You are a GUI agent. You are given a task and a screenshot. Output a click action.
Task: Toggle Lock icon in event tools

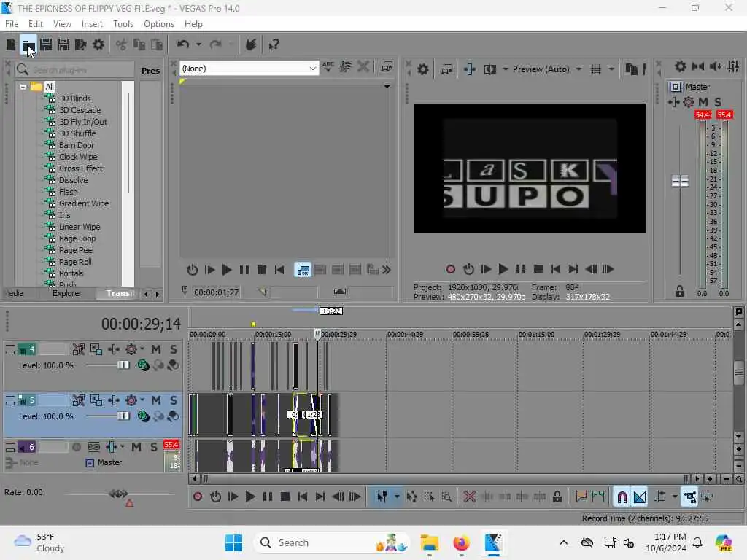(557, 497)
